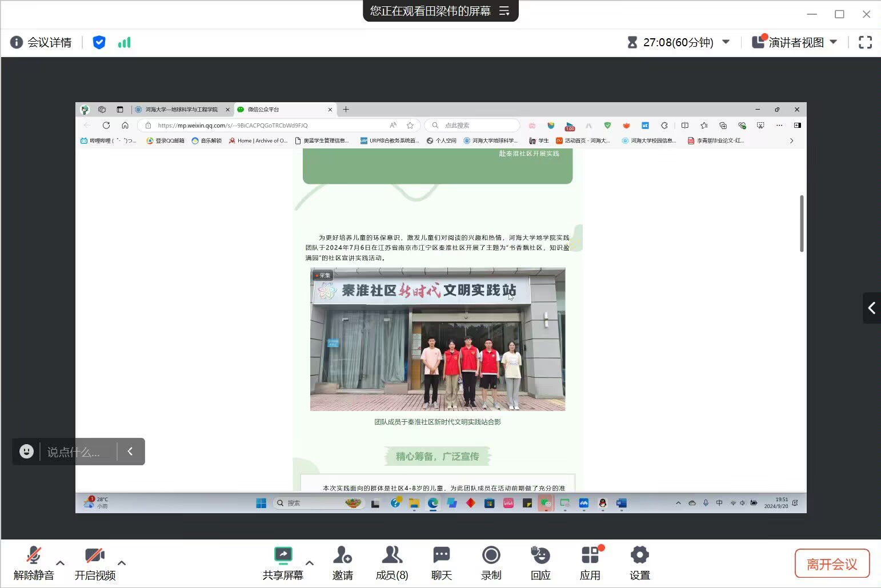Image resolution: width=881 pixels, height=588 pixels.
Task: Enter full screen mode
Action: 865,42
